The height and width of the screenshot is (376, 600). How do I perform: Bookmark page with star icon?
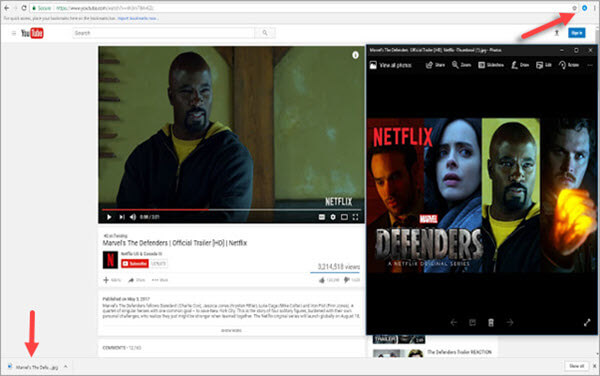tap(574, 8)
